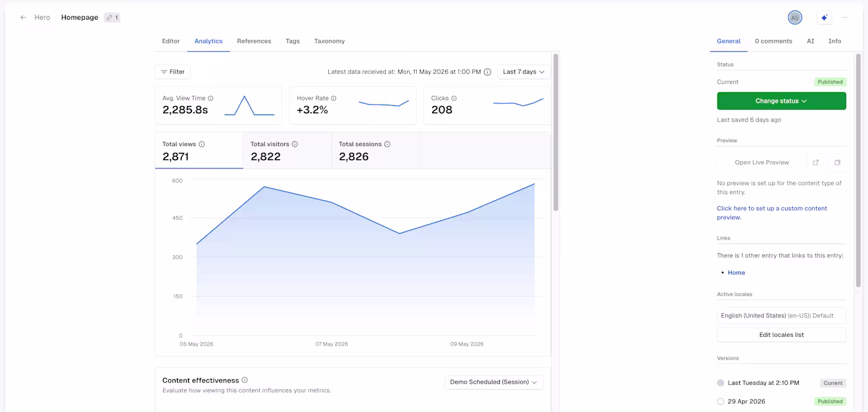
Task: Click the Published status badge
Action: [830, 82]
